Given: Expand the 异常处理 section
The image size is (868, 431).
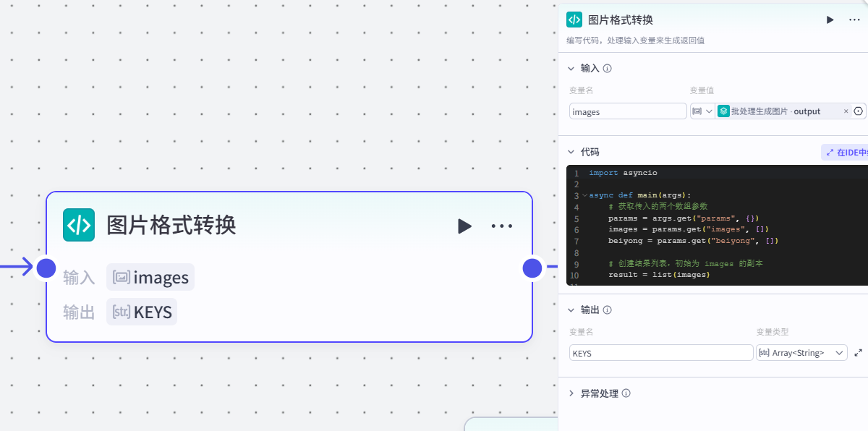Looking at the screenshot, I should pyautogui.click(x=571, y=393).
